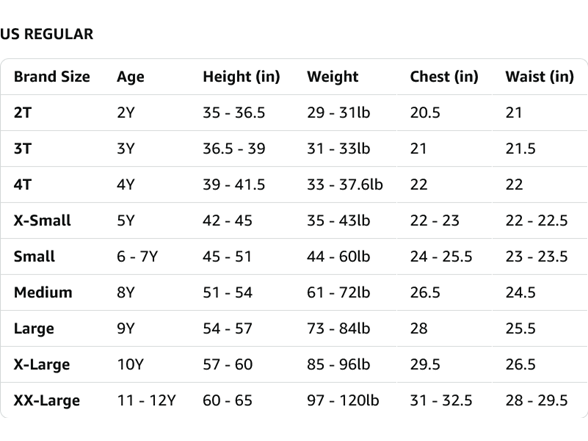Select the Weight column header

tap(333, 77)
